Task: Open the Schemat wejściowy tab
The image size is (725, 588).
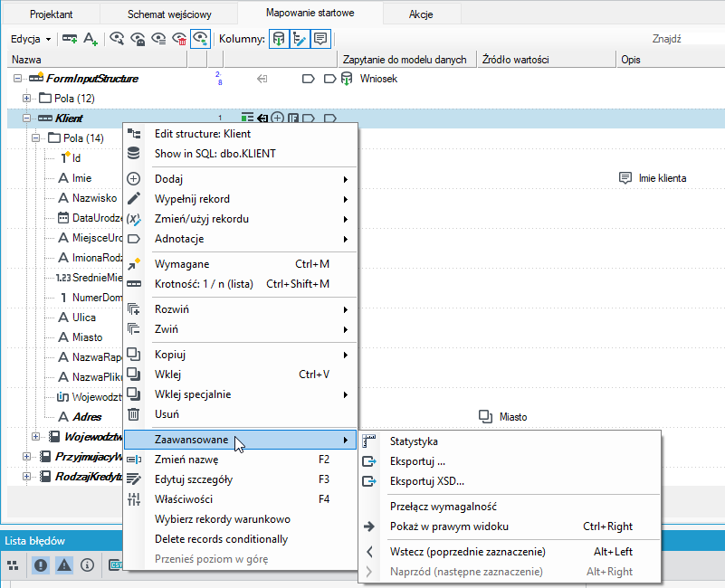Action: [169, 14]
